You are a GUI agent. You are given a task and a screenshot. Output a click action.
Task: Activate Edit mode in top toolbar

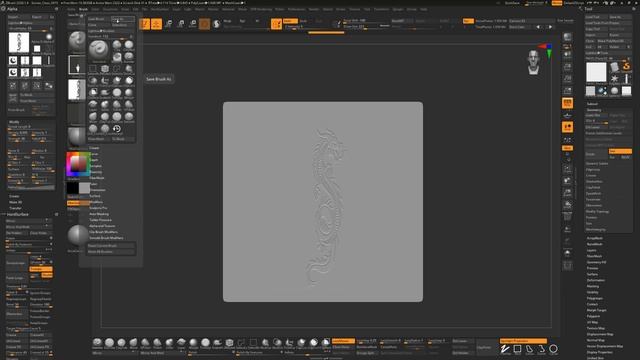145,24
